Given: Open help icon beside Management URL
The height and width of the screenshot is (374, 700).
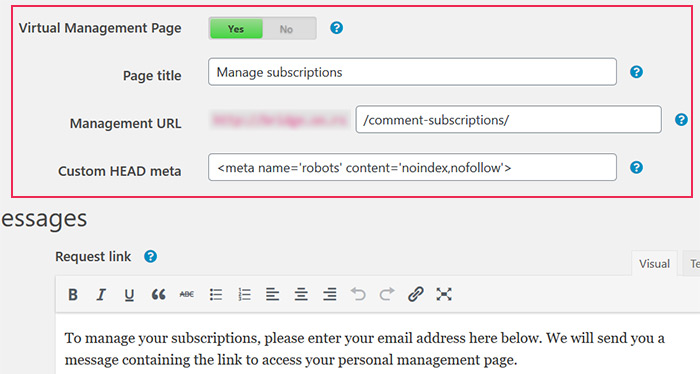Looking at the screenshot, I should tap(681, 120).
